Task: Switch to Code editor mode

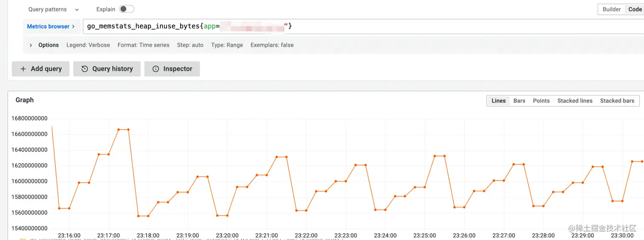Action: coord(635,9)
